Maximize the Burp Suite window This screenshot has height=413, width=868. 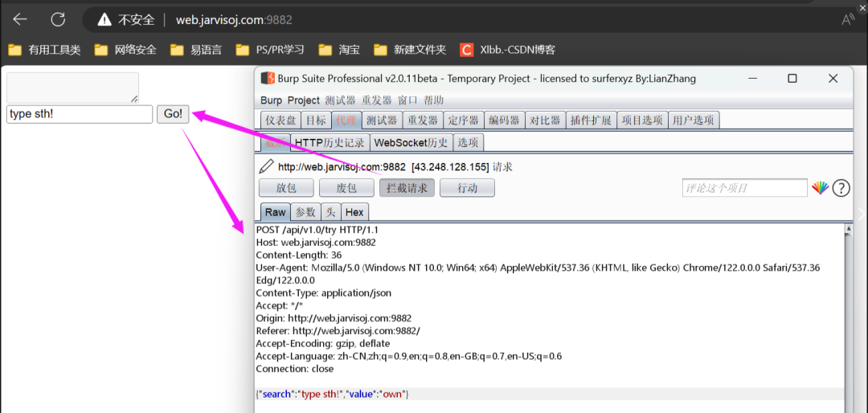pyautogui.click(x=792, y=79)
